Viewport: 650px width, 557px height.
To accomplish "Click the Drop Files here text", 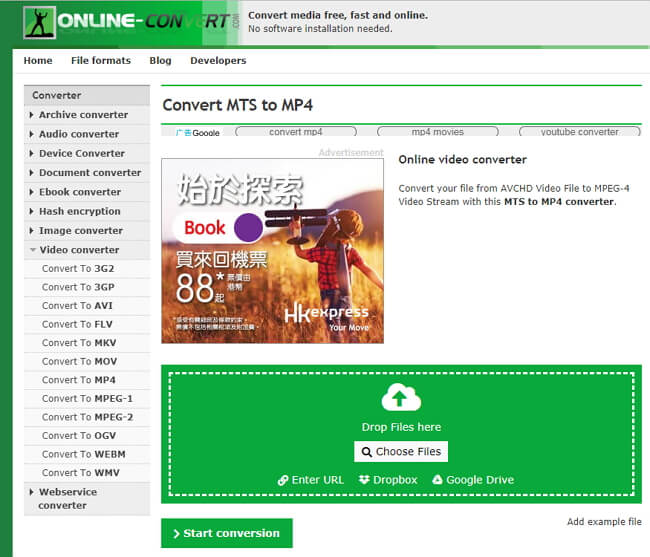I will tap(401, 427).
